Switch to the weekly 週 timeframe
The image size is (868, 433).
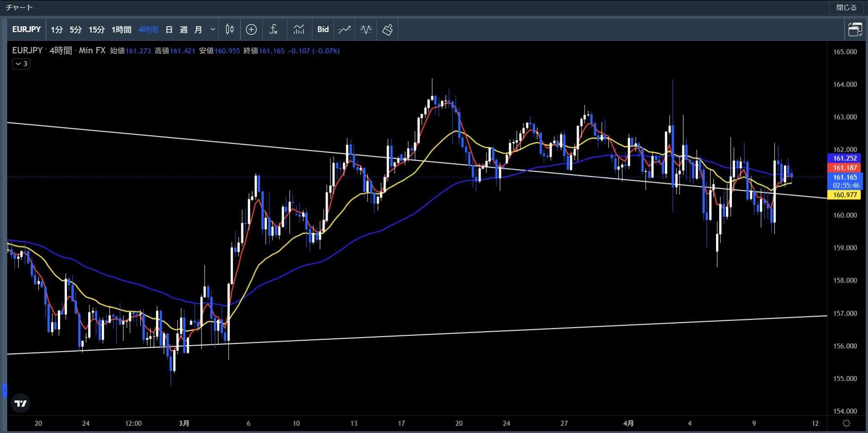(184, 30)
